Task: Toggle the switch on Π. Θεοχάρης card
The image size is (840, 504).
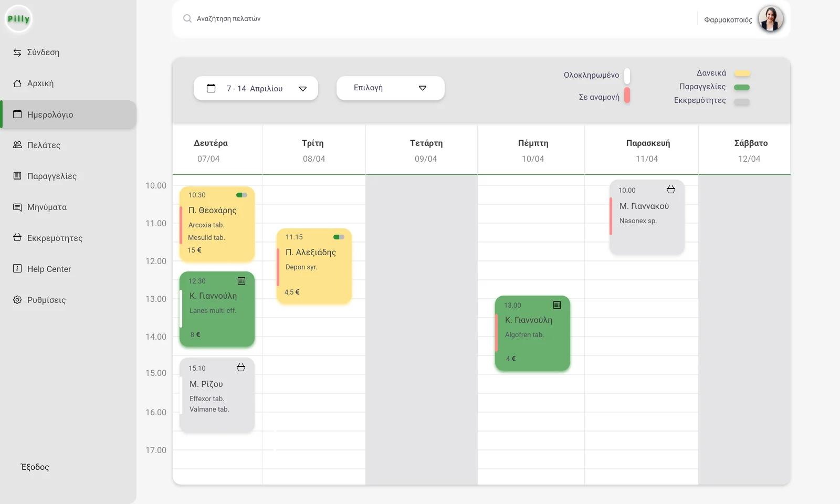Action: click(241, 195)
